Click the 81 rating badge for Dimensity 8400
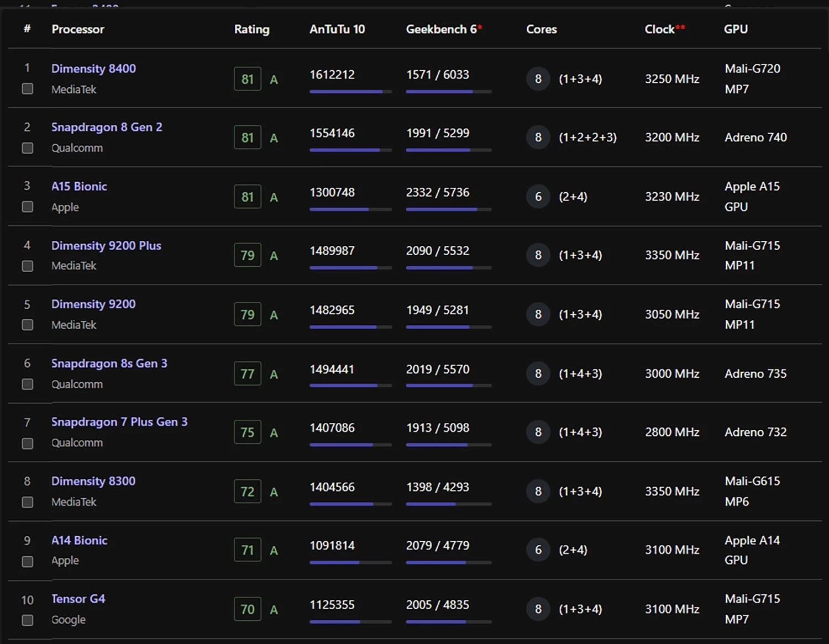 248,79
